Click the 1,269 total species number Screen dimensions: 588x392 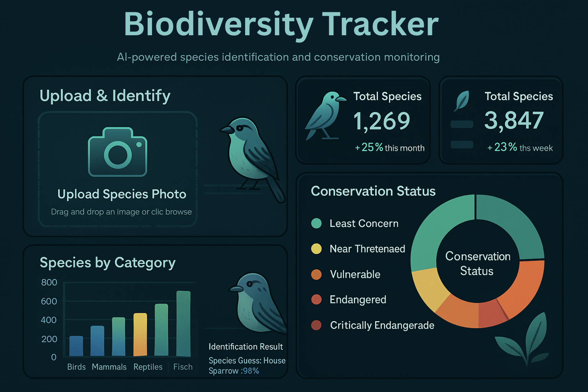pyautogui.click(x=381, y=121)
